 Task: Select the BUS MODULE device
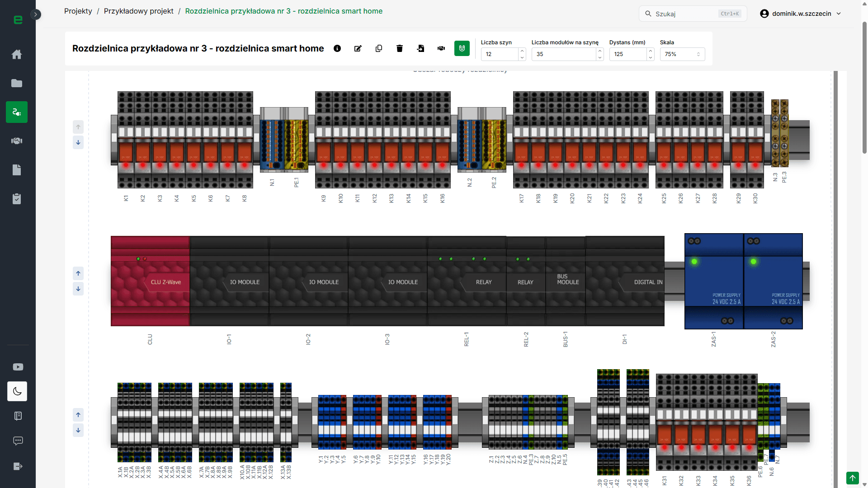tap(566, 281)
